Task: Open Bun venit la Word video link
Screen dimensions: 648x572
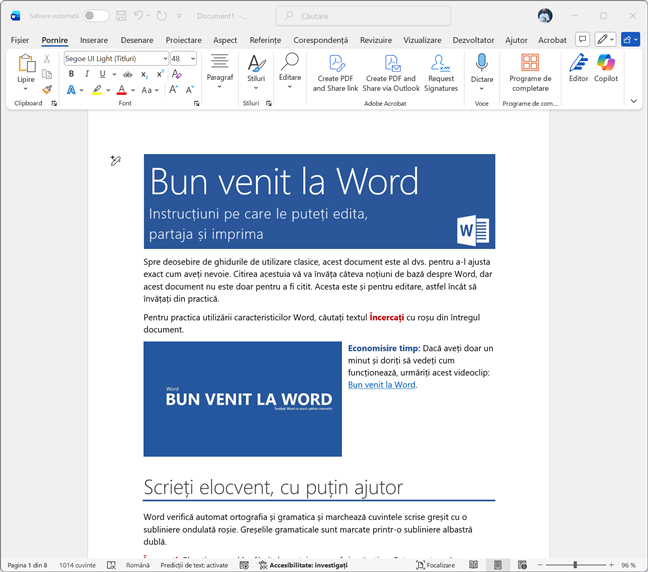Action: point(381,385)
